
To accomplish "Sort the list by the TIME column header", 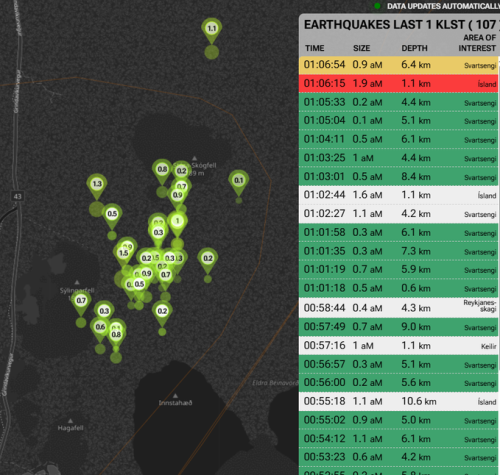I will coord(314,48).
